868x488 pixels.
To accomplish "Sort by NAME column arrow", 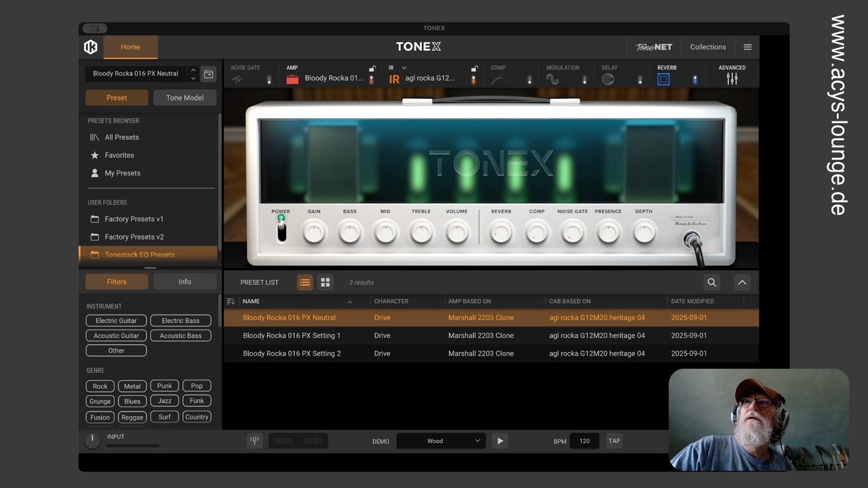I will [x=350, y=302].
